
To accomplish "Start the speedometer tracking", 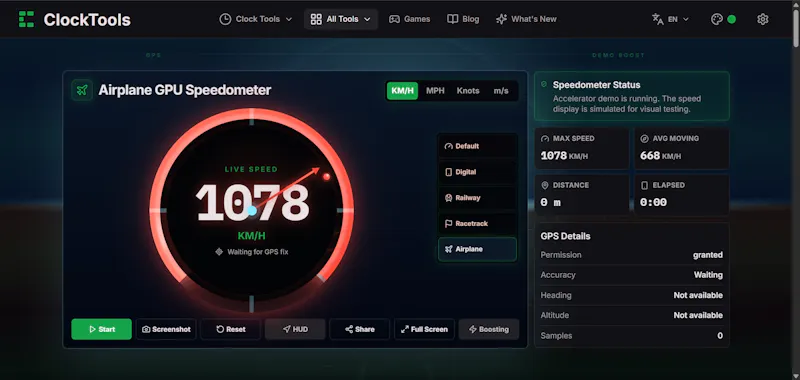I will pos(102,329).
